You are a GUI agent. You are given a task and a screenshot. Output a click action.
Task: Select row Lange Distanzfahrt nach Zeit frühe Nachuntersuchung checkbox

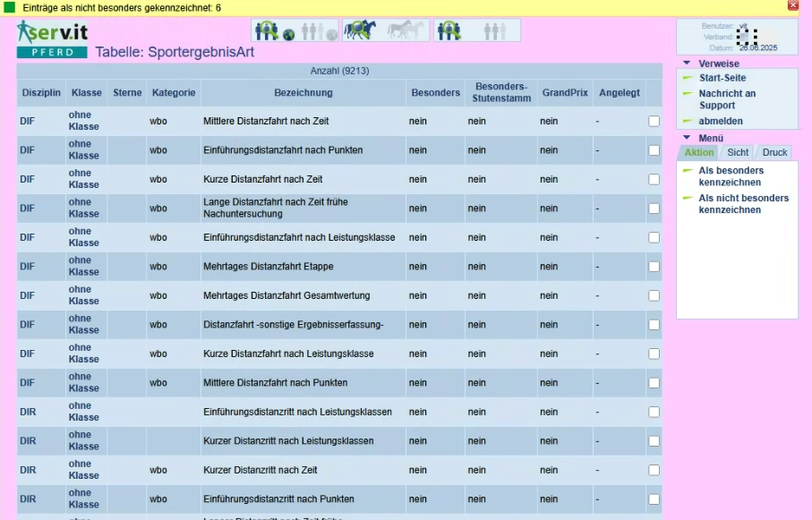(654, 208)
